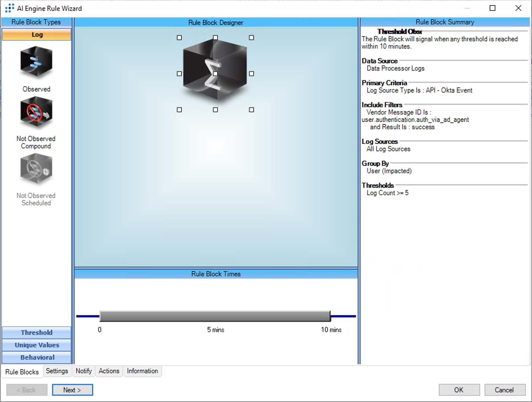Image resolution: width=532 pixels, height=402 pixels.
Task: Click the gray time bar in Rule Block Times
Action: [215, 316]
